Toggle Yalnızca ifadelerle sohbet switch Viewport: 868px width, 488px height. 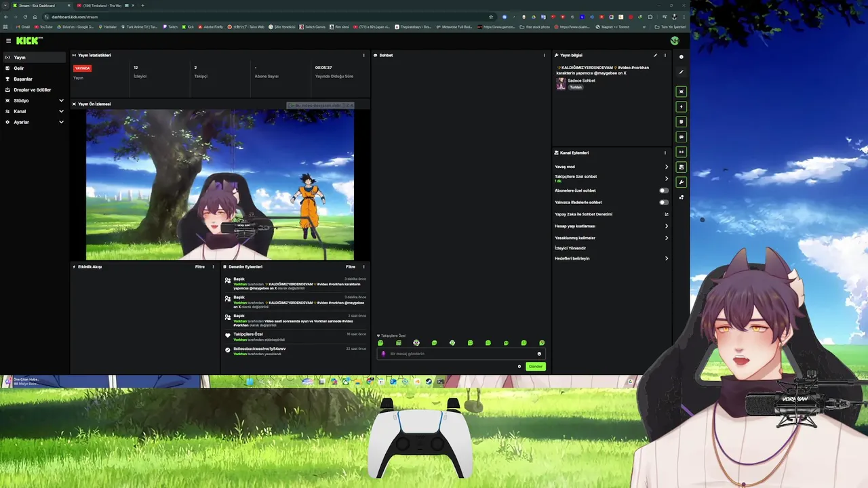click(664, 203)
